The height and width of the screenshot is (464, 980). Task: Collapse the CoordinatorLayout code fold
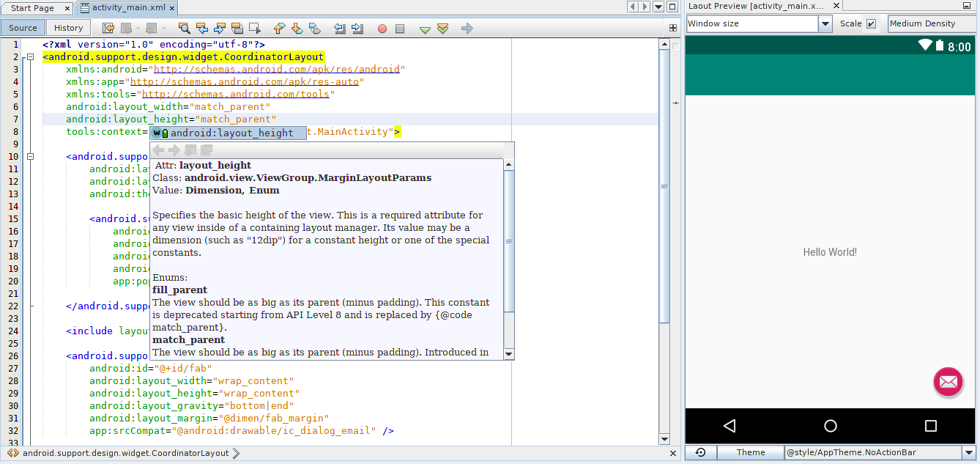pyautogui.click(x=30, y=56)
